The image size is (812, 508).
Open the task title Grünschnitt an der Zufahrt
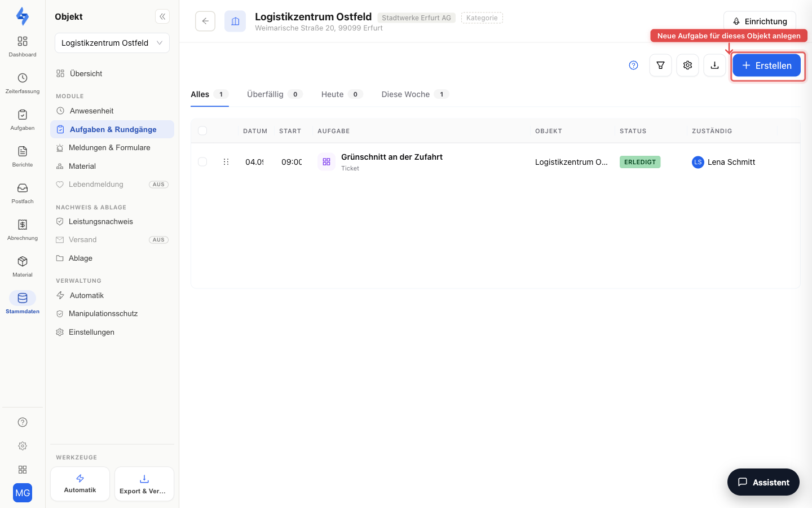tap(392, 157)
